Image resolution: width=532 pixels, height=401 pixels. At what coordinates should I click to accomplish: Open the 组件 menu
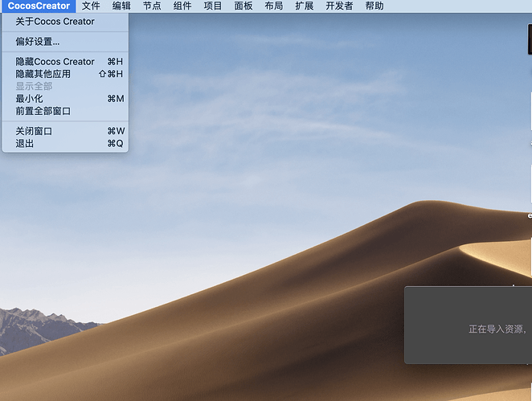tap(182, 6)
